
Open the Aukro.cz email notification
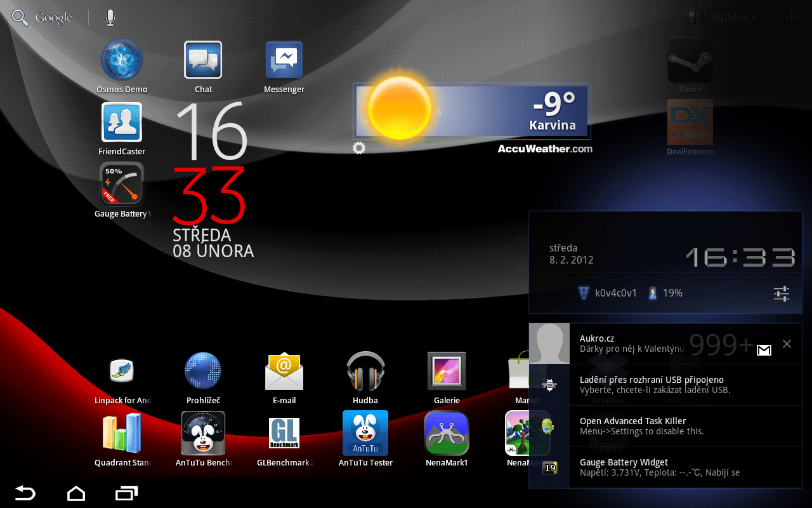point(665,344)
